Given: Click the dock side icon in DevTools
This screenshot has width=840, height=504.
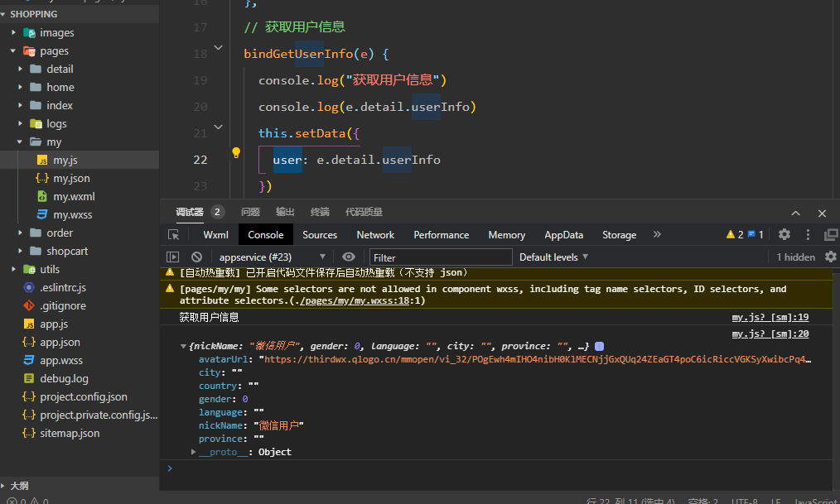Looking at the screenshot, I should pos(832,234).
